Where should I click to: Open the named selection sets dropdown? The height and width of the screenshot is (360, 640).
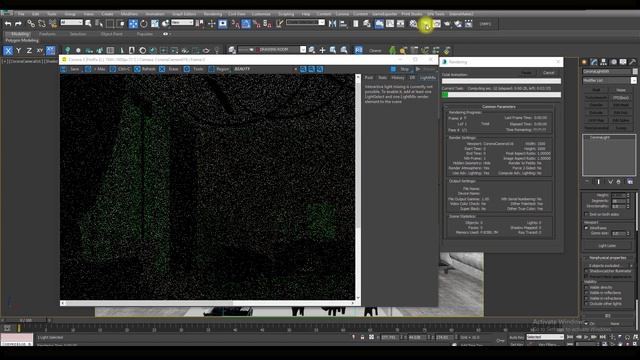(305, 22)
